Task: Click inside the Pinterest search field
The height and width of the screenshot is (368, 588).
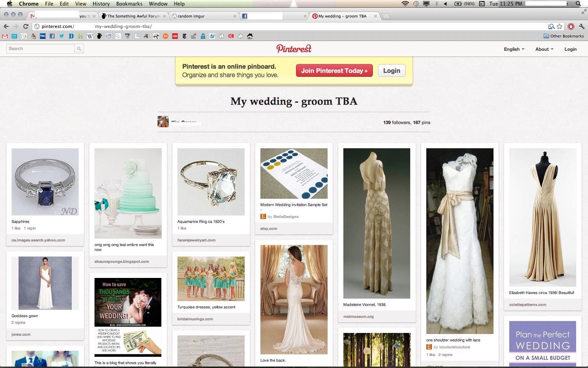Action: click(x=40, y=49)
